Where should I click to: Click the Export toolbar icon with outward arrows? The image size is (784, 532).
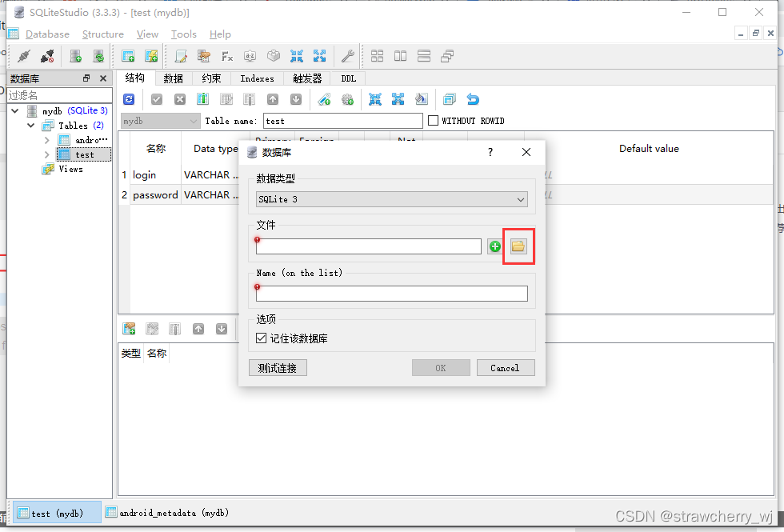[319, 56]
